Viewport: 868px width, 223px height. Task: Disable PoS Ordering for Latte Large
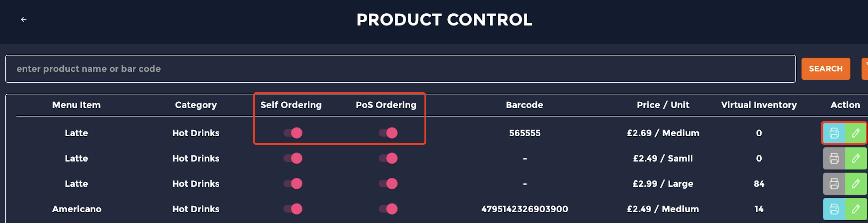(388, 184)
